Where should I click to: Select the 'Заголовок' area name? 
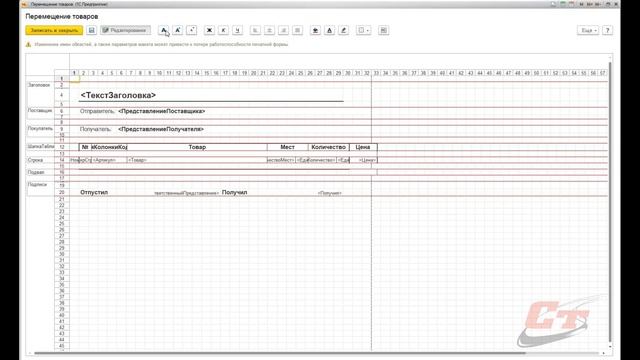coord(39,85)
